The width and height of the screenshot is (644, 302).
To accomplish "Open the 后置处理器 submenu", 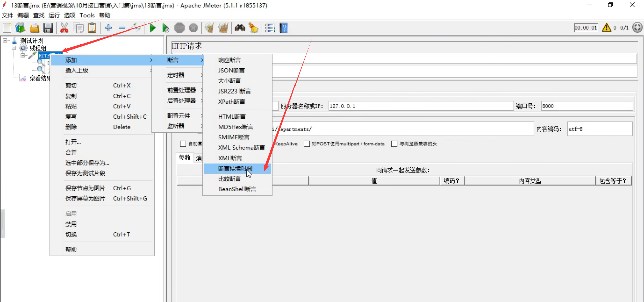I will 178,101.
